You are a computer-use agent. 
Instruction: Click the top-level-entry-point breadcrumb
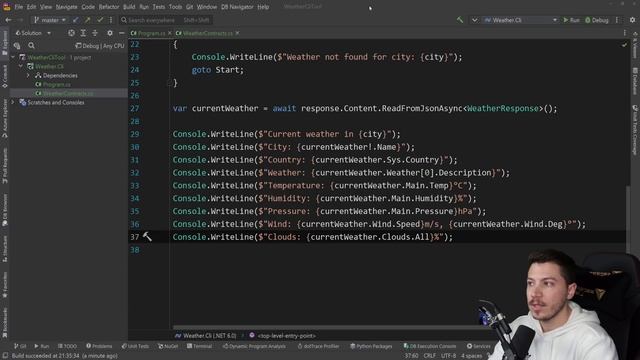click(x=282, y=336)
